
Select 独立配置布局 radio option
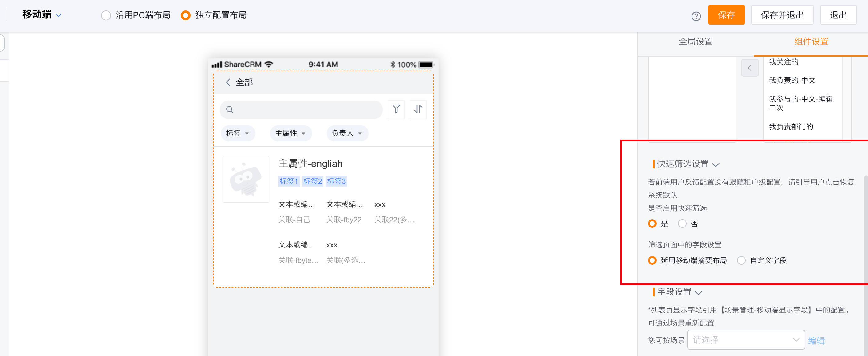point(185,15)
